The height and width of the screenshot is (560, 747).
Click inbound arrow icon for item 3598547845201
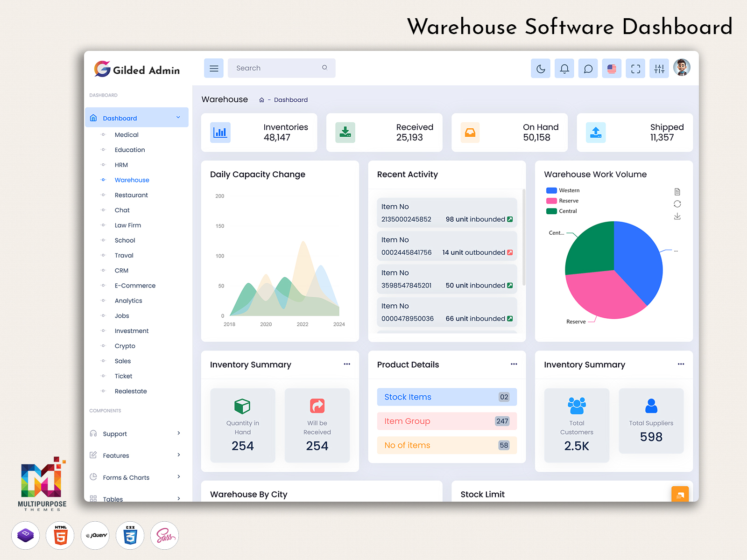[510, 286]
